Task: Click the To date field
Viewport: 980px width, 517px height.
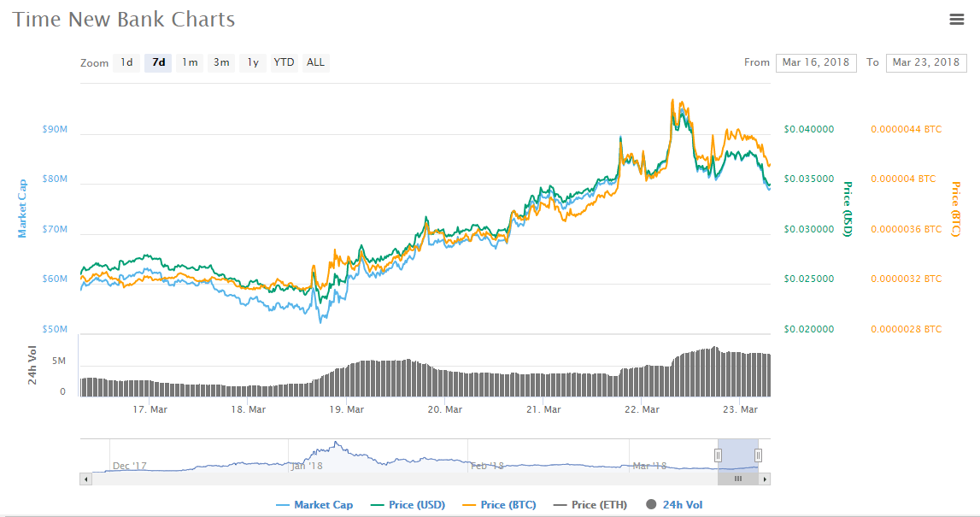Action: (x=926, y=62)
